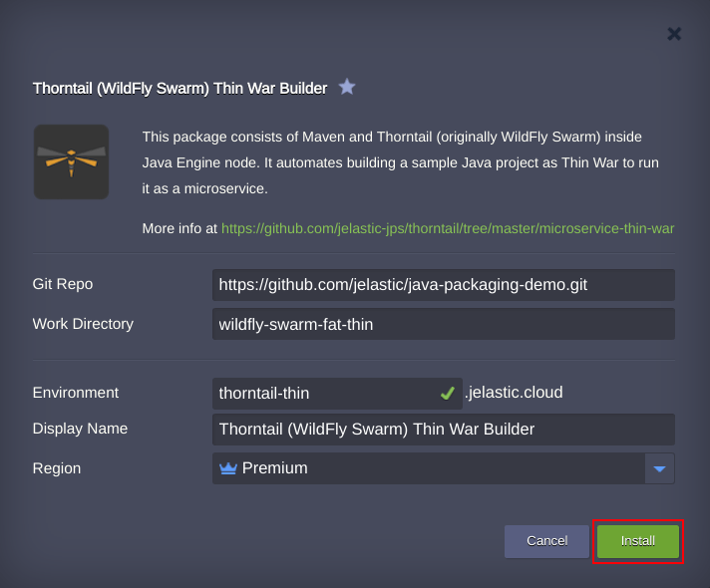Click the Premium crown icon
The image size is (710, 588).
point(228,468)
